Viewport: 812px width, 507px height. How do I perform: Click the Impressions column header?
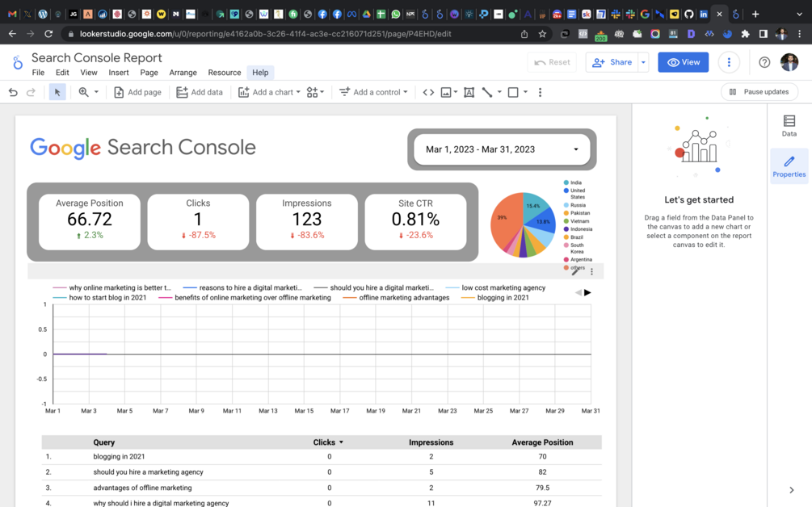tap(431, 442)
